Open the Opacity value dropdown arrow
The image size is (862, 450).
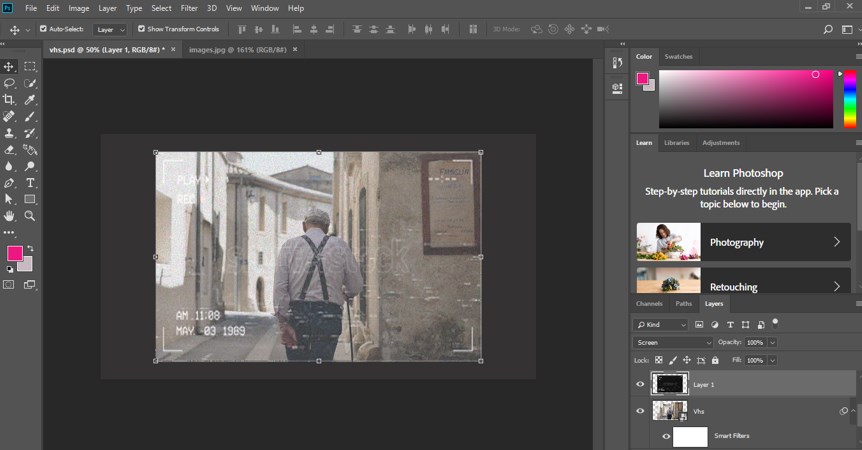[773, 343]
